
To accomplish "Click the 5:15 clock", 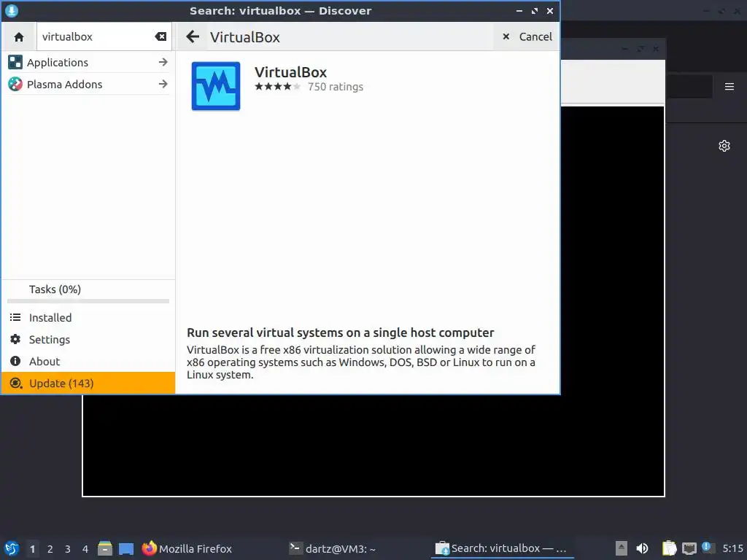I will tap(732, 548).
